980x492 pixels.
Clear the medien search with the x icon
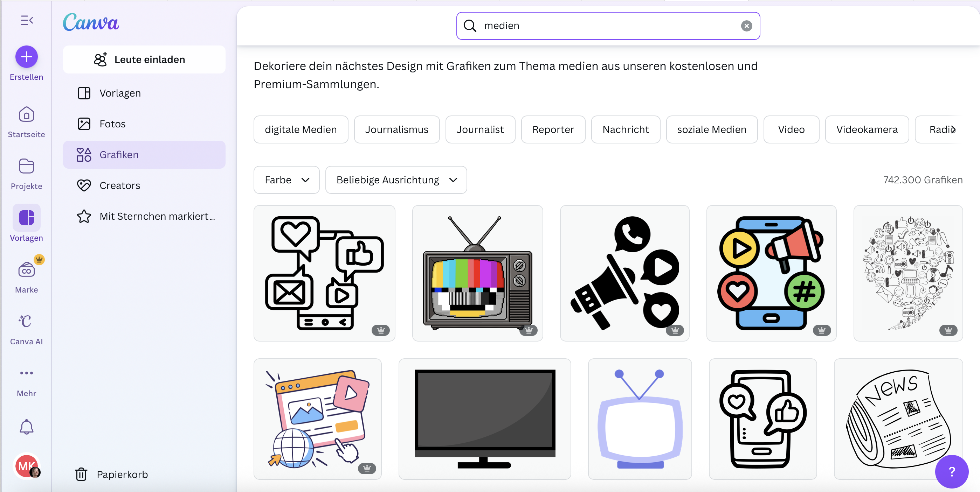(x=746, y=26)
